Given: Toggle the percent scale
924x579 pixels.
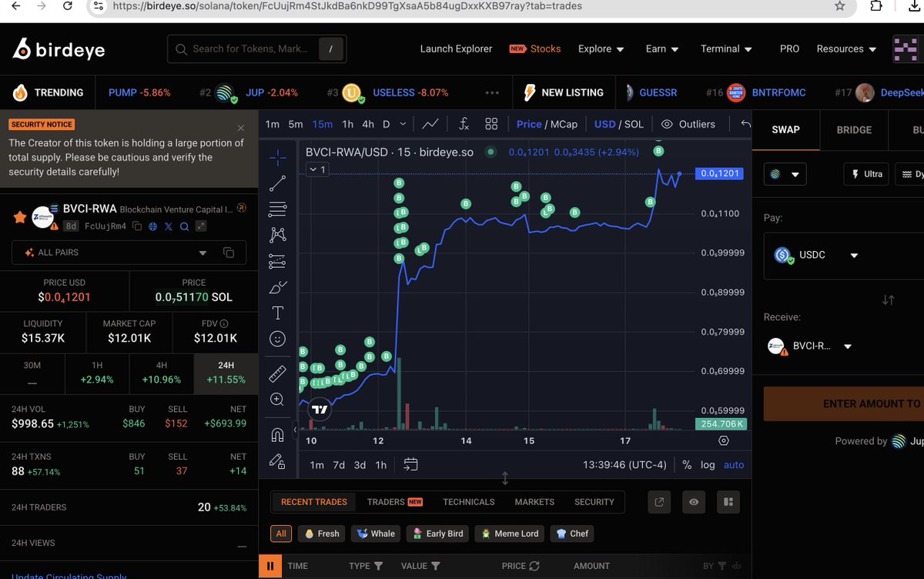Looking at the screenshot, I should (x=687, y=464).
